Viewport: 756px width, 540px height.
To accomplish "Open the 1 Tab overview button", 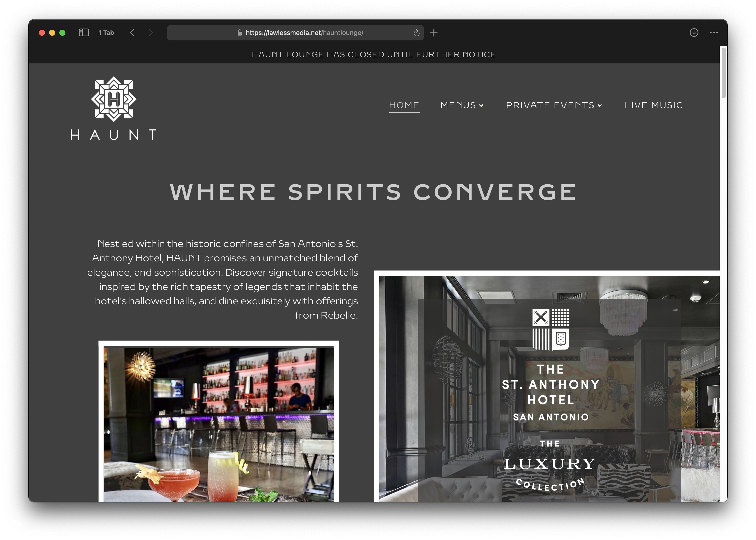I will pyautogui.click(x=106, y=32).
